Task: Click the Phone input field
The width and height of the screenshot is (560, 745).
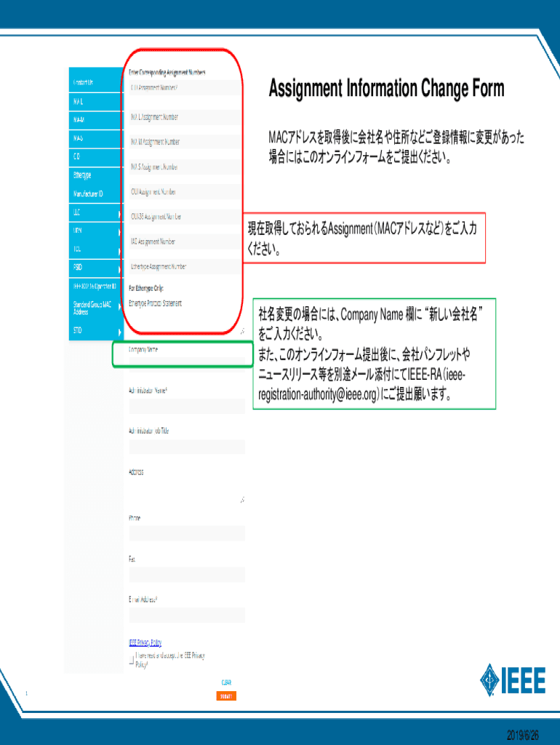Action: 187,533
